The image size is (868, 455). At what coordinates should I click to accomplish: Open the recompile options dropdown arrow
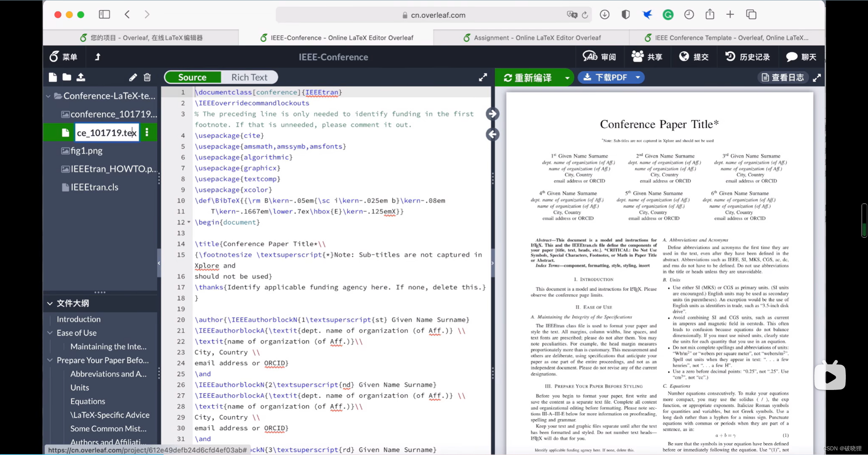click(567, 77)
